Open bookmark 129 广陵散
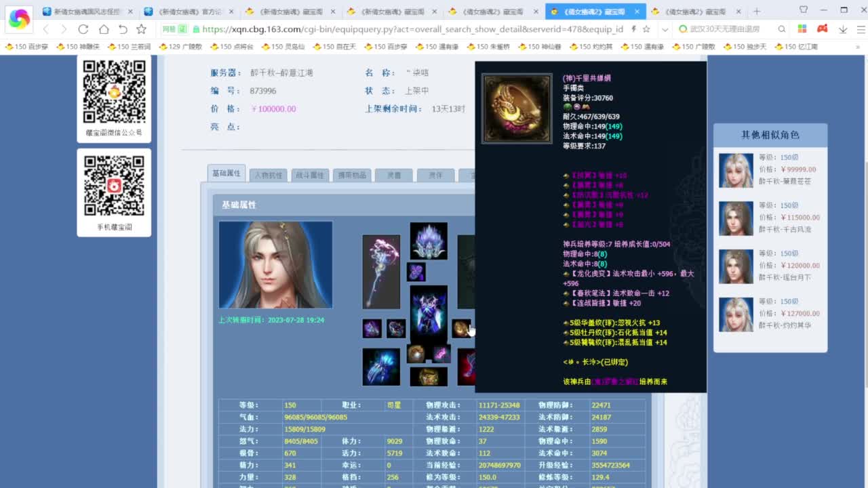Viewport: 868px width, 488px height. click(180, 47)
